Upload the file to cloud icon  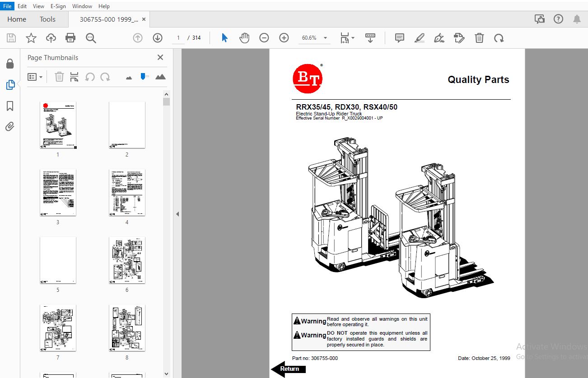[x=51, y=38]
